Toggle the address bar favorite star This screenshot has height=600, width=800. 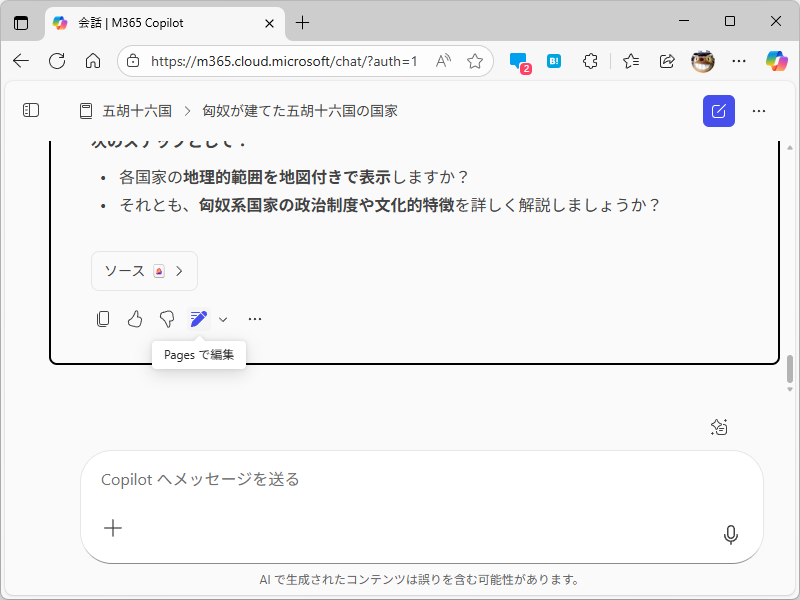(474, 61)
